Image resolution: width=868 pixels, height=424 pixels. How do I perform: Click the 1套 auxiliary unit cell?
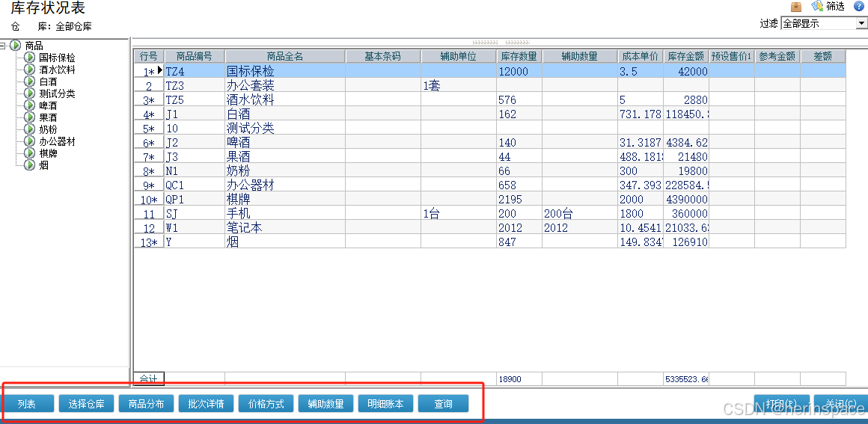tap(459, 85)
